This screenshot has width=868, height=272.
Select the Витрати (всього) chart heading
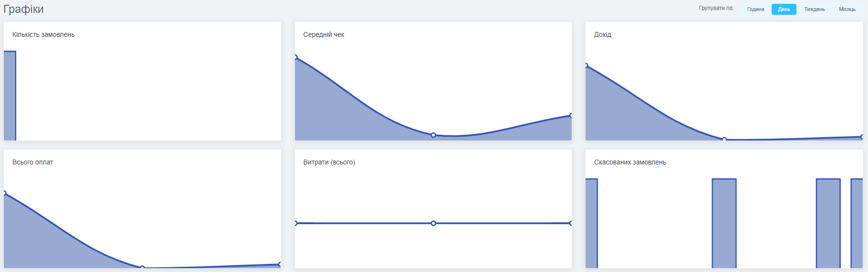(x=329, y=162)
